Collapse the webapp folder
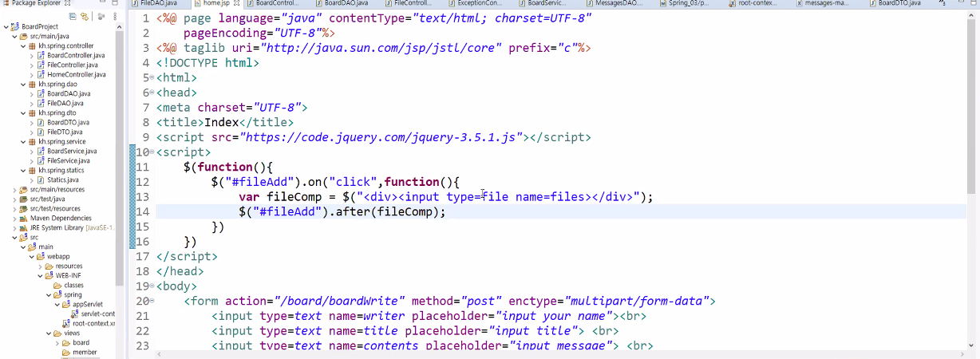 tap(31, 257)
